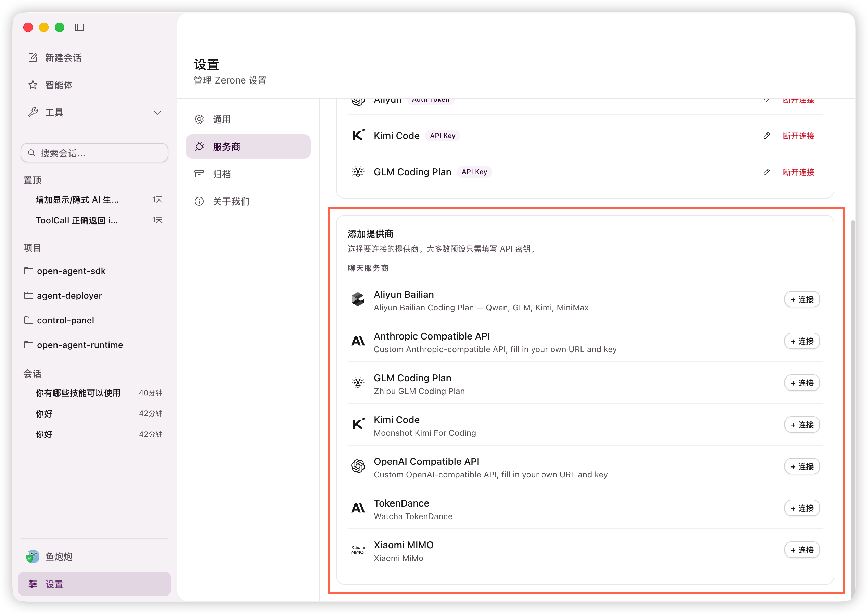Click the GLM Coding Plan API Key badge
868x614 pixels.
coord(474,172)
